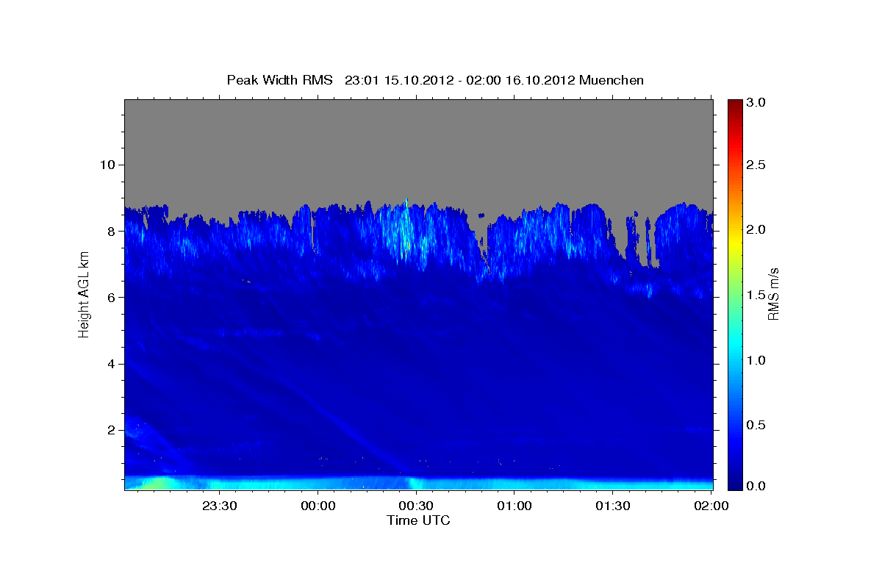Click the colorbar value 0.0
Image resolution: width=882 pixels, height=588 pixels.
pyautogui.click(x=756, y=486)
